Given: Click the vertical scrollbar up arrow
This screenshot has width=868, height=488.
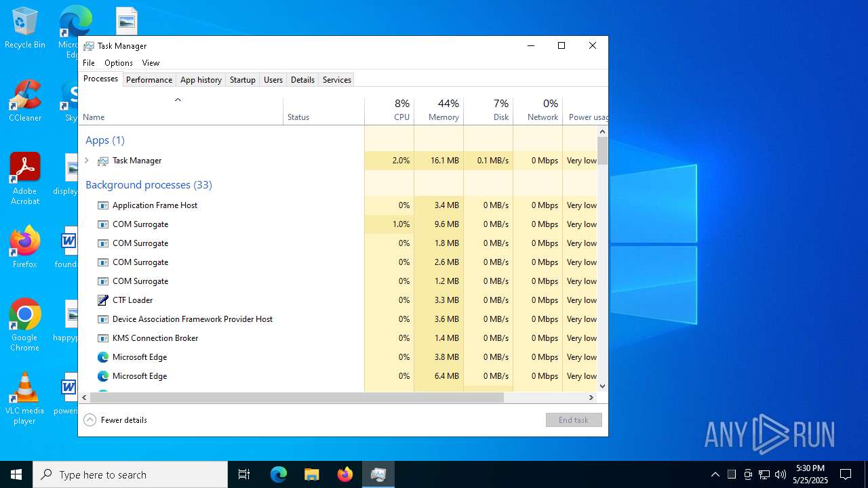Looking at the screenshot, I should [x=602, y=131].
